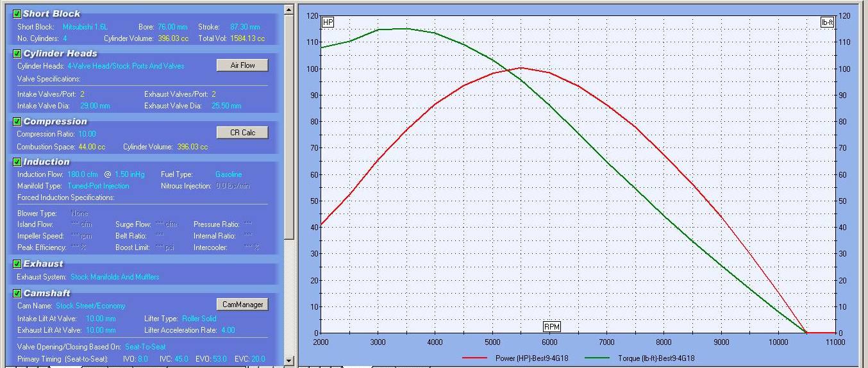868x368 pixels.
Task: Toggle the Exhaust section checkbox
Action: (x=17, y=263)
